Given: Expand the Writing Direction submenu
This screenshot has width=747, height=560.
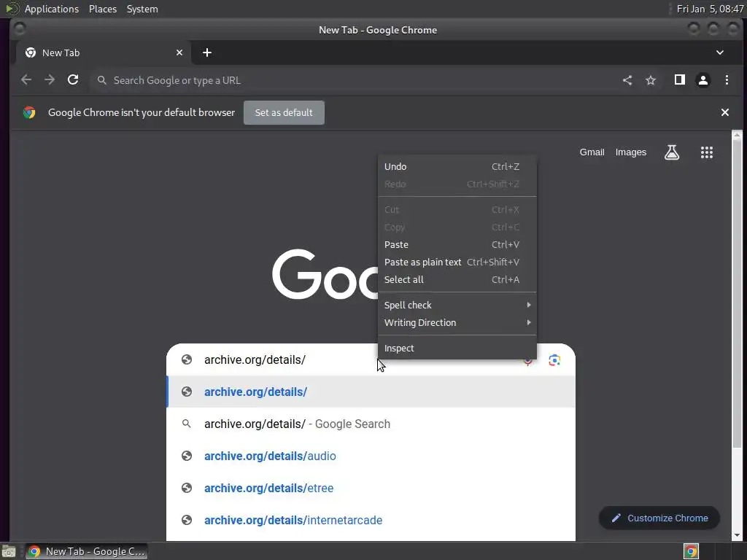Looking at the screenshot, I should (457, 323).
